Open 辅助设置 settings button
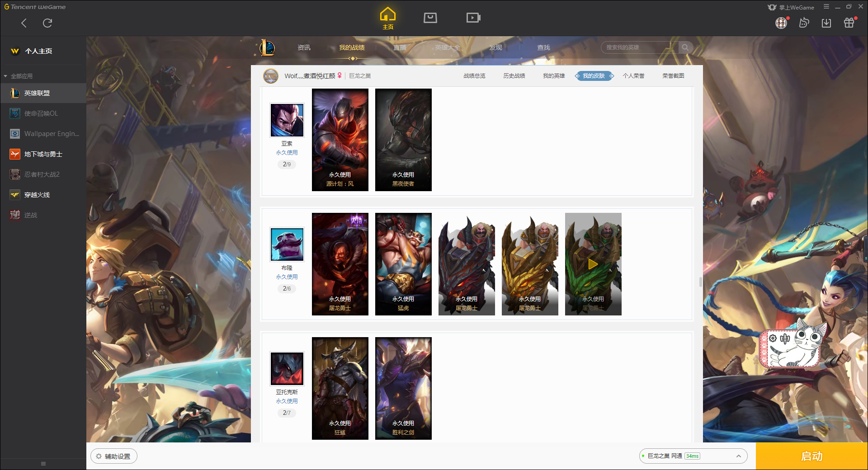This screenshot has height=470, width=868. pos(114,456)
